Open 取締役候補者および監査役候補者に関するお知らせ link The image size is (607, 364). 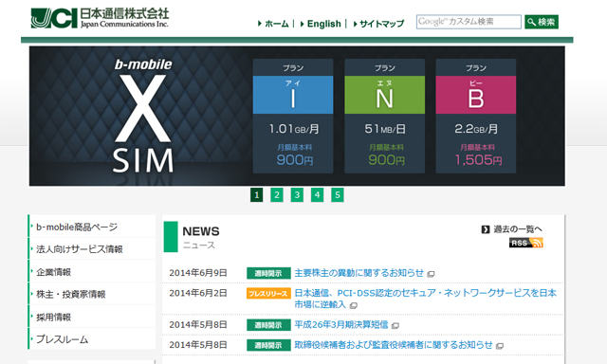pos(394,345)
